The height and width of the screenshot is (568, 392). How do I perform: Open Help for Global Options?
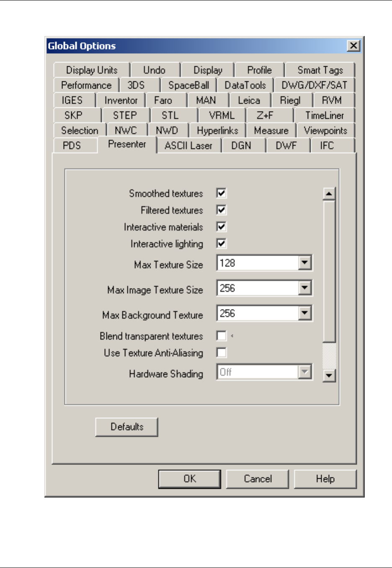click(325, 479)
